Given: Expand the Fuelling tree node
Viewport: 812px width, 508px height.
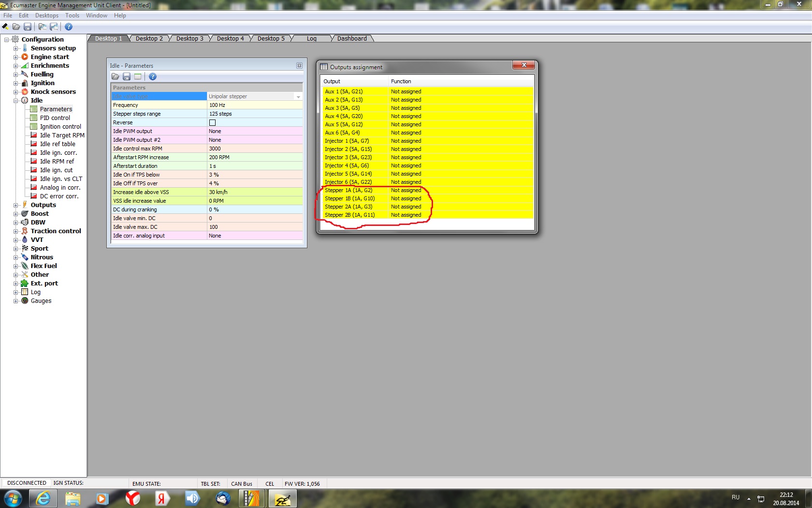Looking at the screenshot, I should tap(15, 75).
